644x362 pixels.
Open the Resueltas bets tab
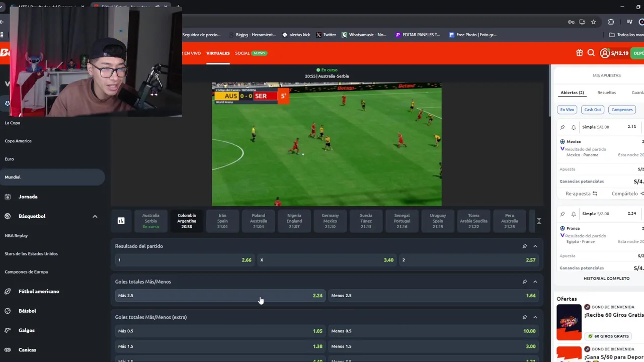pos(606,93)
